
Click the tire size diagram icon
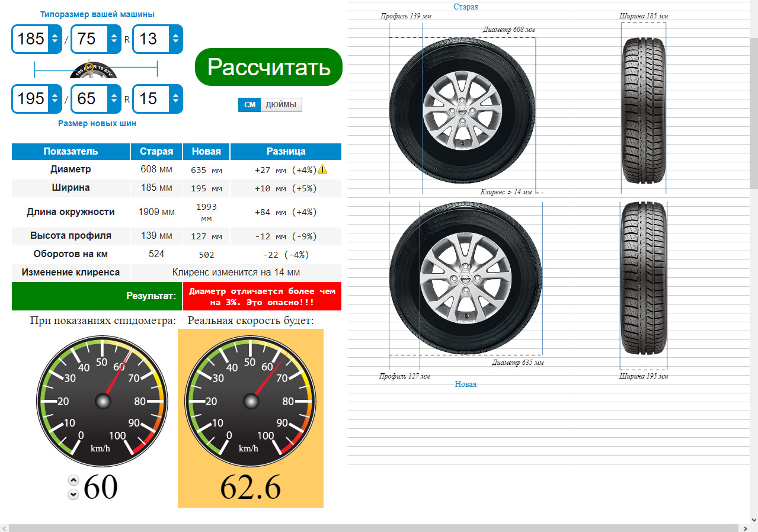pos(95,70)
